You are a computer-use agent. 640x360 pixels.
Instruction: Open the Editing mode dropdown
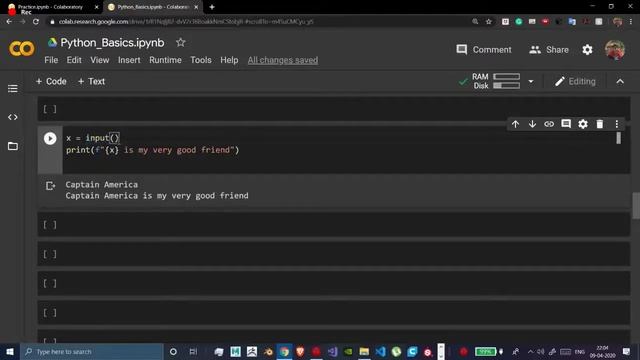click(x=575, y=82)
